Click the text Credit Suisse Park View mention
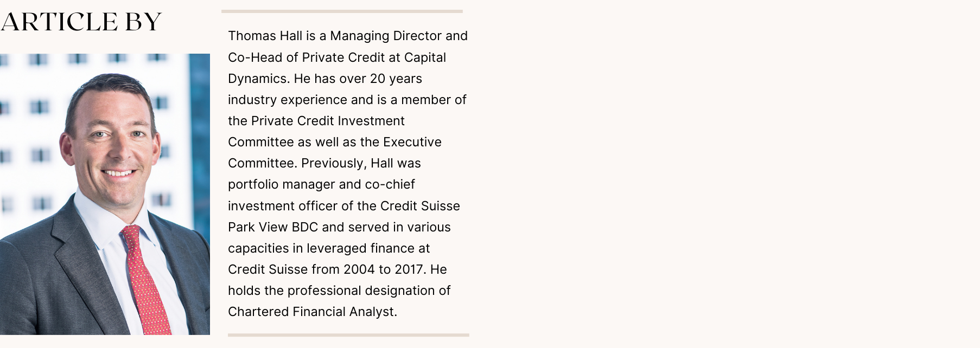Viewport: 980px width, 348px height. pos(420,206)
